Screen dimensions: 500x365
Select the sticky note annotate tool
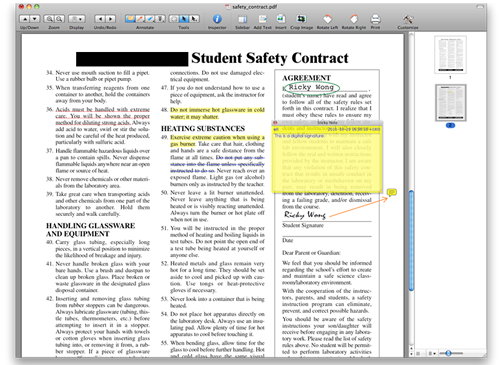pos(130,19)
